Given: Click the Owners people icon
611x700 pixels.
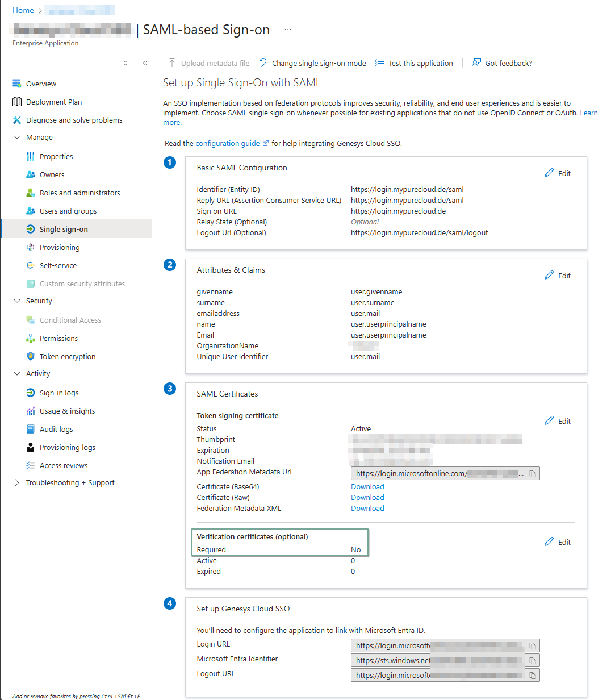Looking at the screenshot, I should (31, 174).
